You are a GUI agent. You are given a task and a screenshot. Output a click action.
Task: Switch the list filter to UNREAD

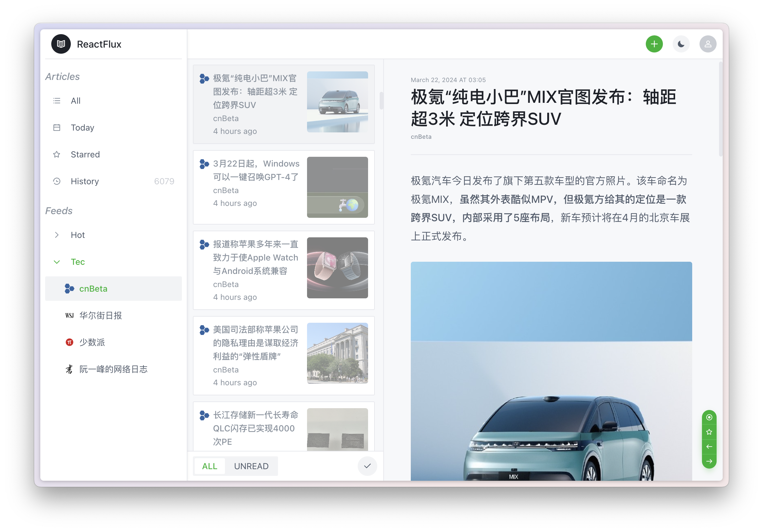pyautogui.click(x=251, y=466)
